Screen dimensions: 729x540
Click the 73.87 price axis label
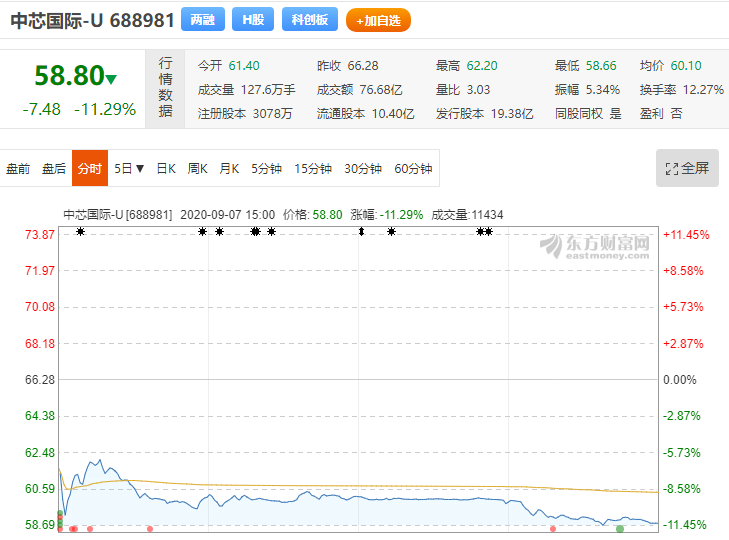[x=40, y=234]
